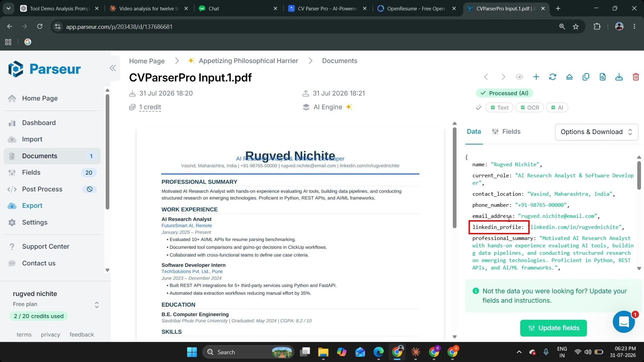Image resolution: width=644 pixels, height=362 pixels.
Task: Click the 2 / 20 credits used badge
Action: 39,316
